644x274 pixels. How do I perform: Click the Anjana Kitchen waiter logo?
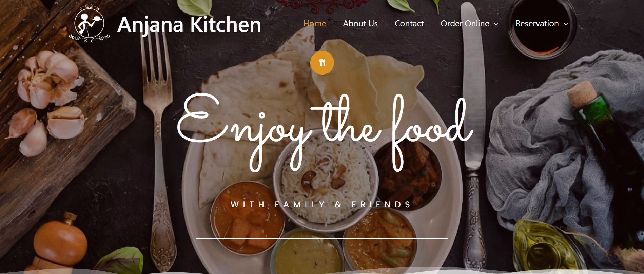89,23
